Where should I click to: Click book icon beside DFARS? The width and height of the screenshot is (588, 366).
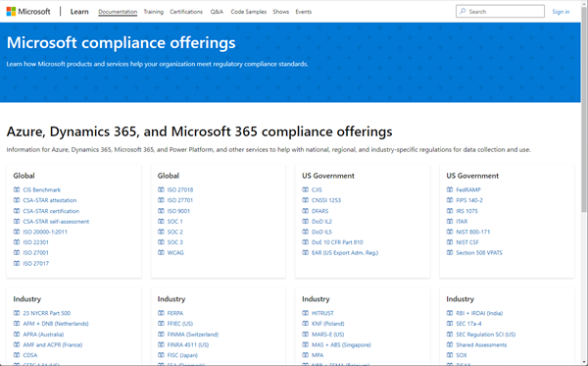pos(305,211)
